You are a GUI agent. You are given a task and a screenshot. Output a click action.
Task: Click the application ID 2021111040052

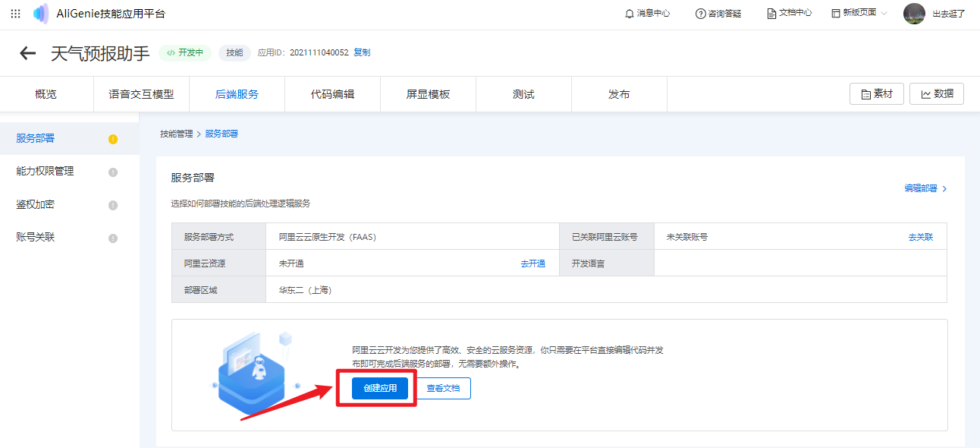click(319, 52)
